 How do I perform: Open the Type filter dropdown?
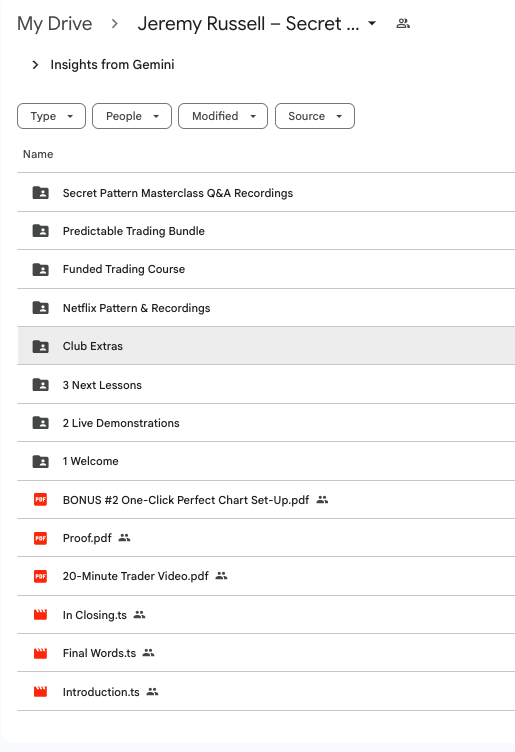[x=51, y=116]
